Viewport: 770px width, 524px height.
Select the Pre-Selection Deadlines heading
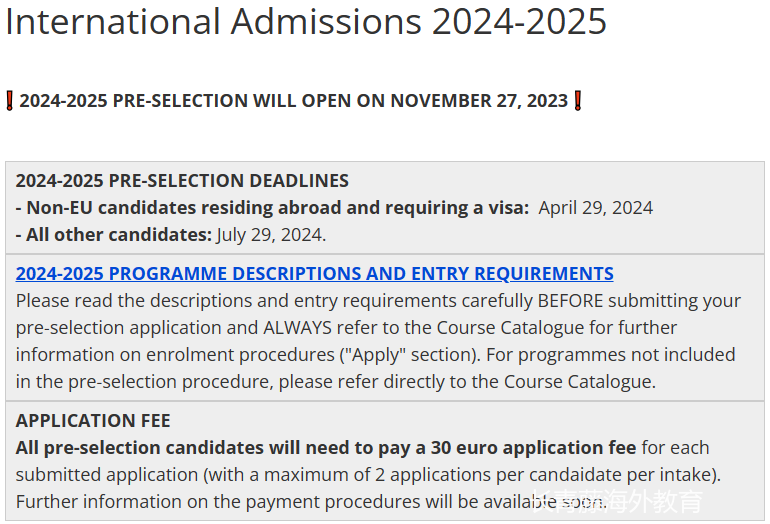(x=182, y=181)
